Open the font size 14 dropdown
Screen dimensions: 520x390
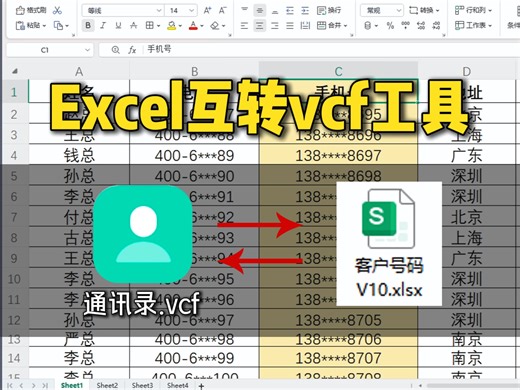(x=182, y=11)
